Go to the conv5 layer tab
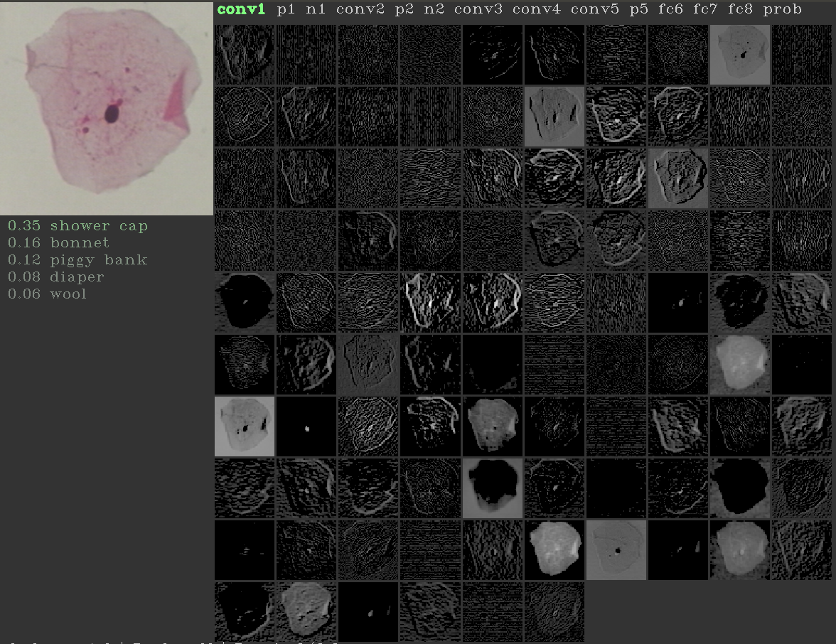This screenshot has width=836, height=644. (x=594, y=9)
